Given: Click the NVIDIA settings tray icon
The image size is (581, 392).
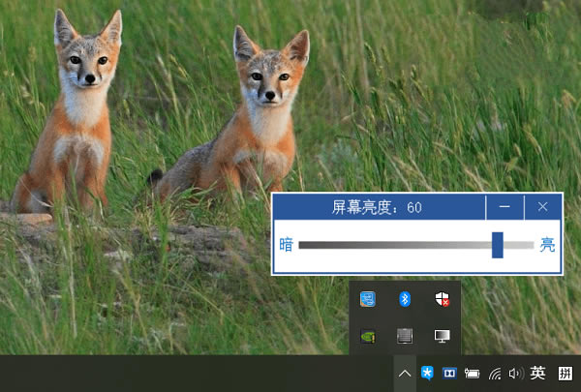Looking at the screenshot, I should [368, 337].
